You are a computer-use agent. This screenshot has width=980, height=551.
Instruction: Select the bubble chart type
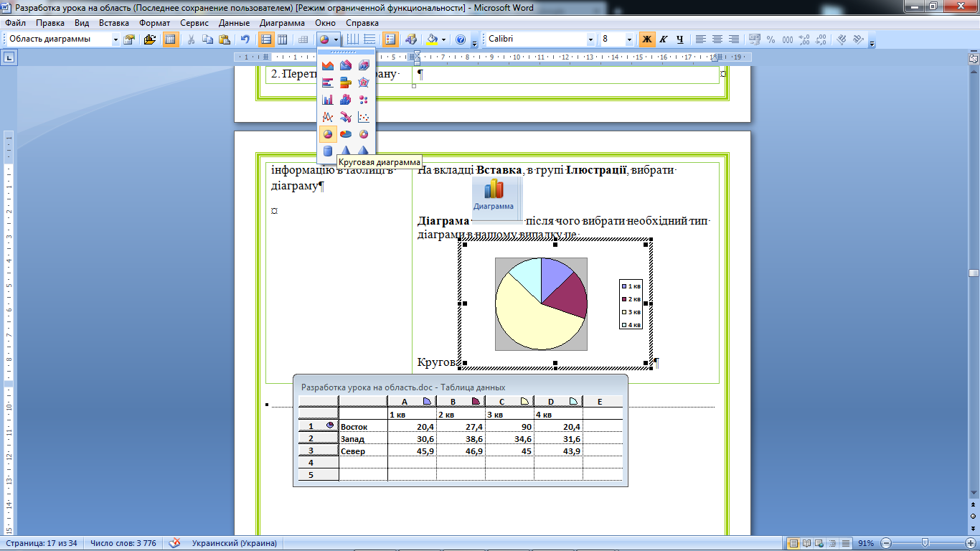(x=364, y=99)
